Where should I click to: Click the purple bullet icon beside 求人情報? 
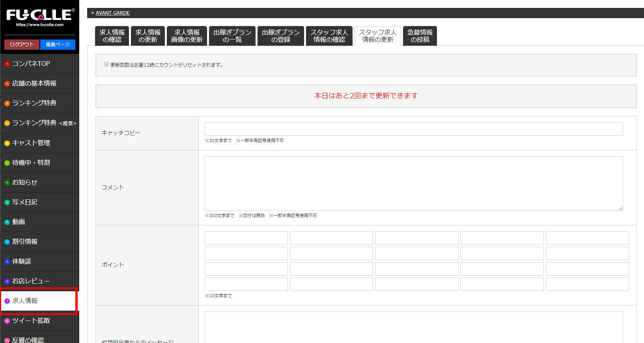point(7,301)
